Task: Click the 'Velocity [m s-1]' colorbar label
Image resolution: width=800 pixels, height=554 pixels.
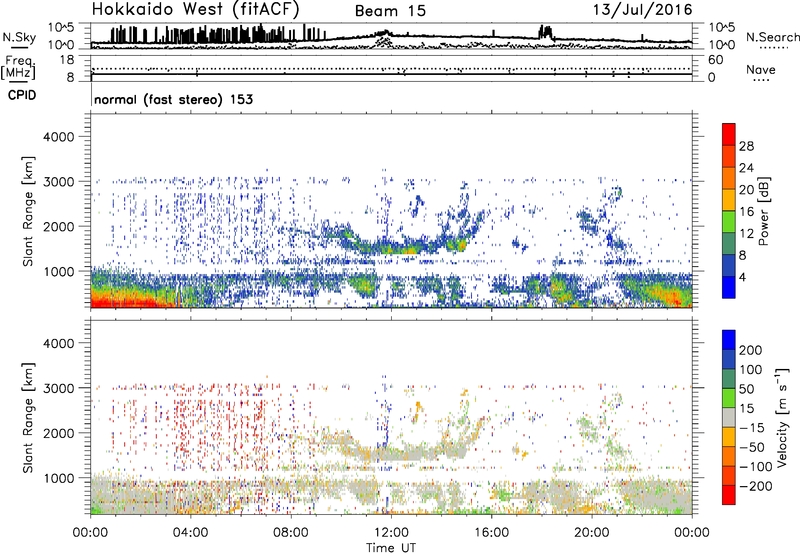Action: click(783, 417)
